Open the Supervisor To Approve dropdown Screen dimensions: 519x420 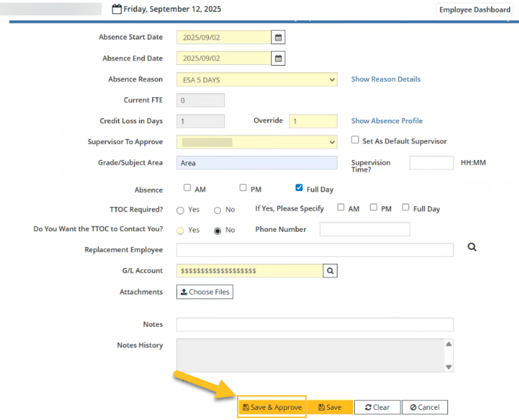coord(256,142)
